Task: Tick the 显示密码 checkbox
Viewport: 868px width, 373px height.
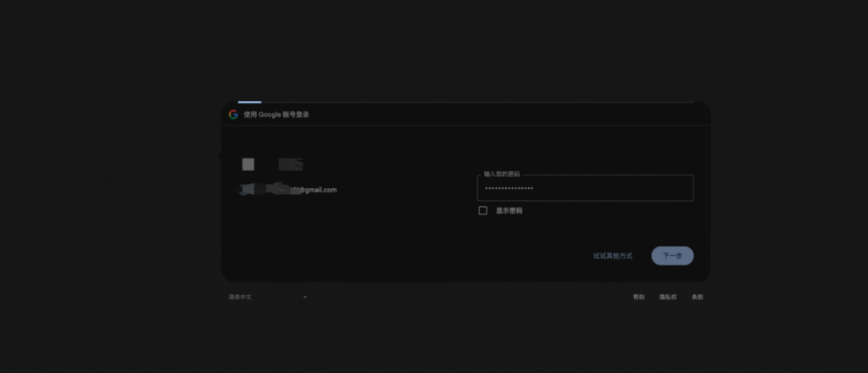Action: click(483, 210)
